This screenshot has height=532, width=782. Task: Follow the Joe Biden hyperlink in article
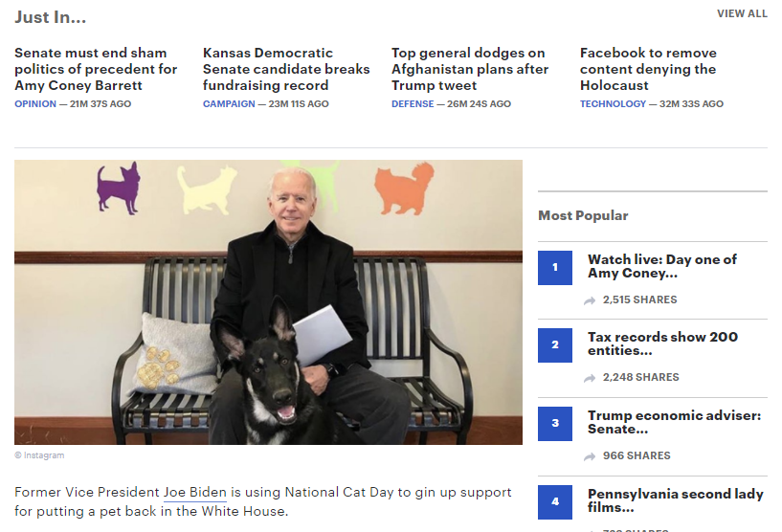point(194,493)
